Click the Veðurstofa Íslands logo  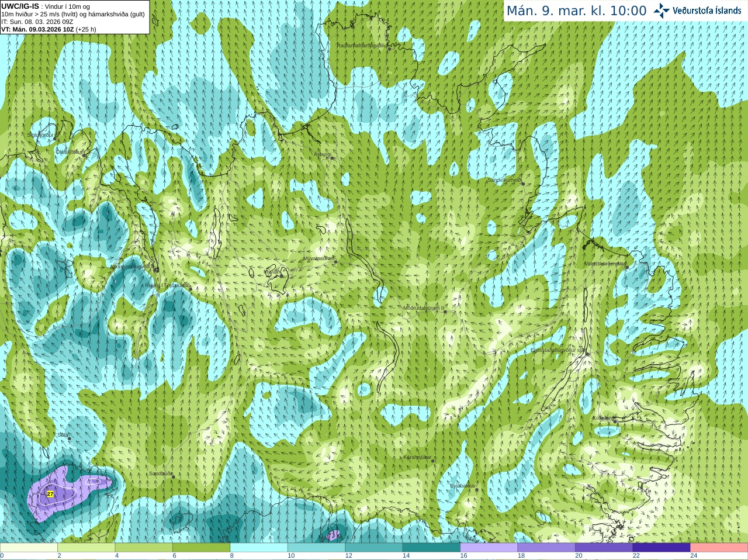coord(698,11)
